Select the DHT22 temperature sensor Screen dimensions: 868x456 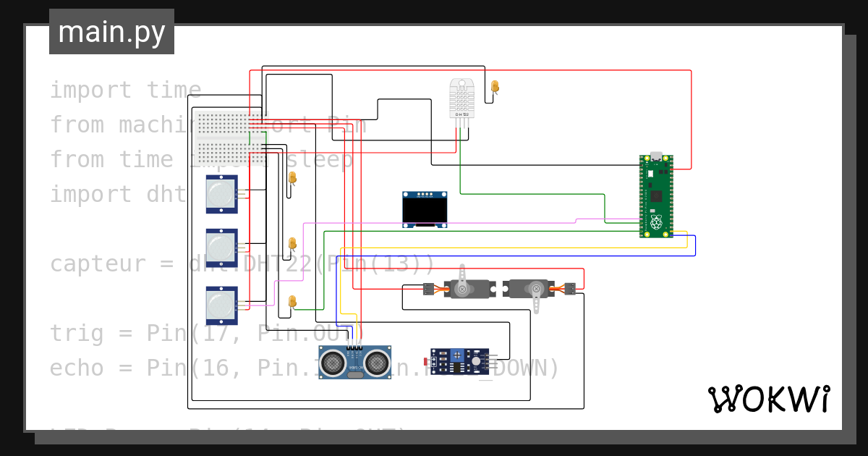461,98
